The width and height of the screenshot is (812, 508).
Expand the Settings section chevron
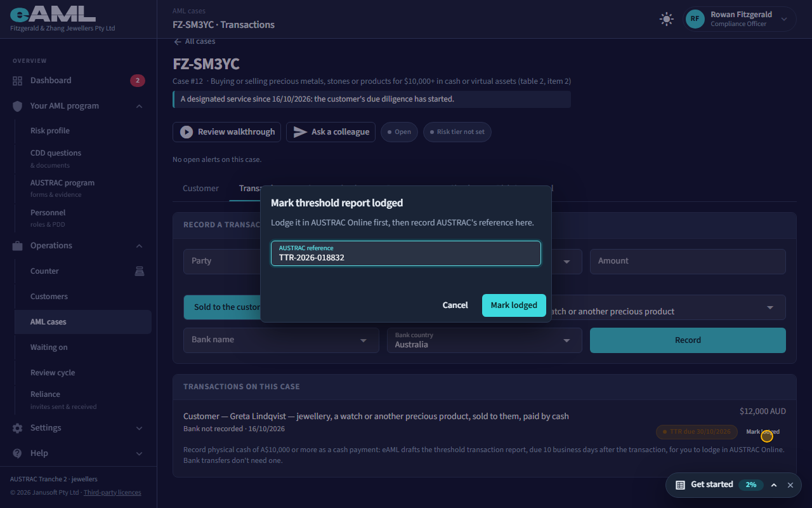click(139, 428)
